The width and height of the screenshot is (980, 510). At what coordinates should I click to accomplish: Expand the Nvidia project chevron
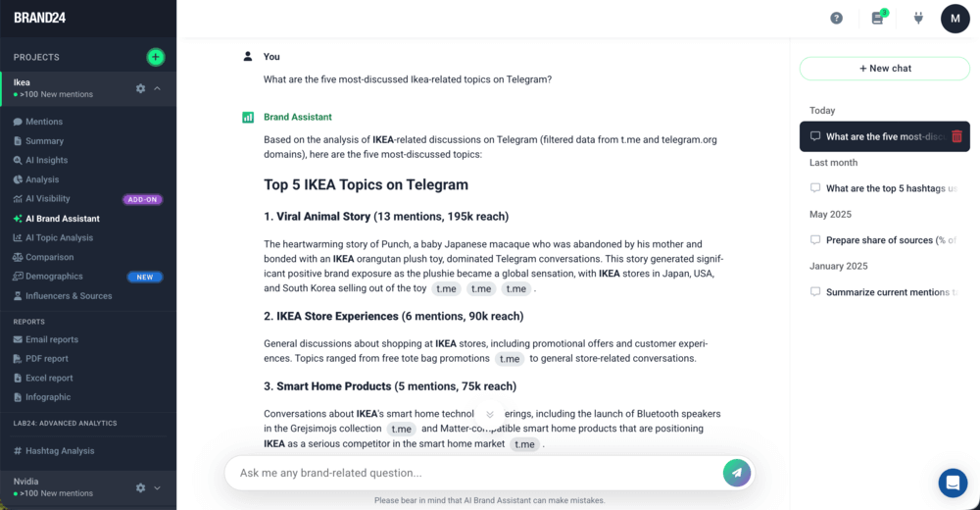click(158, 487)
